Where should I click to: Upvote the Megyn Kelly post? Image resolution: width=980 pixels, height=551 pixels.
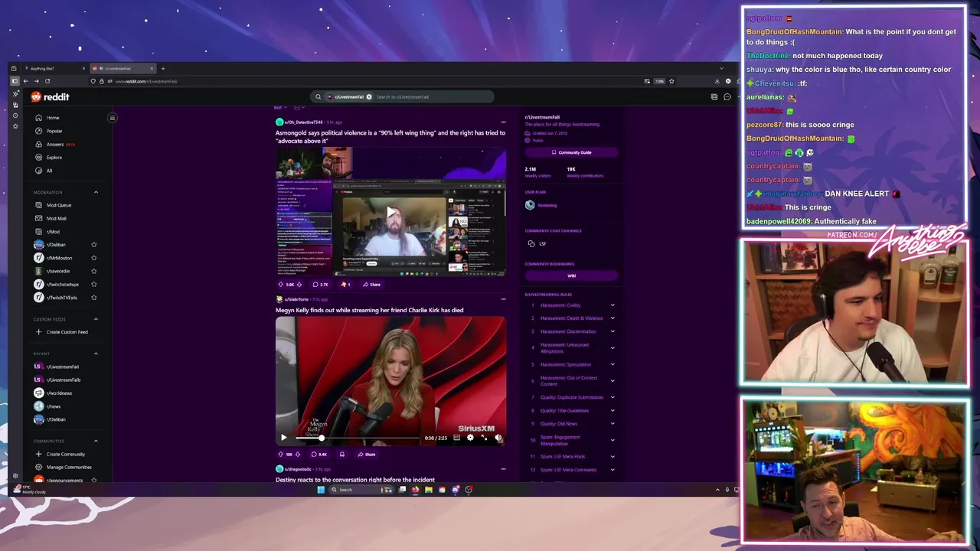click(280, 455)
